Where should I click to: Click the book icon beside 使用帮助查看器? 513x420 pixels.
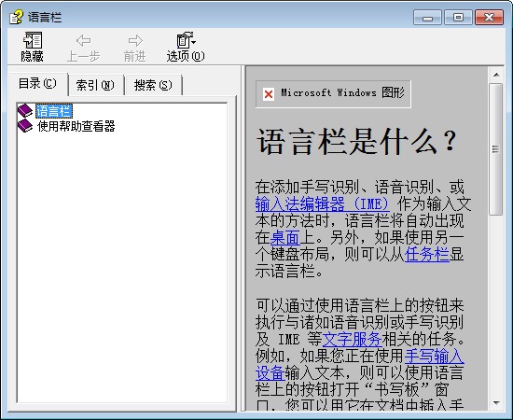pos(25,126)
